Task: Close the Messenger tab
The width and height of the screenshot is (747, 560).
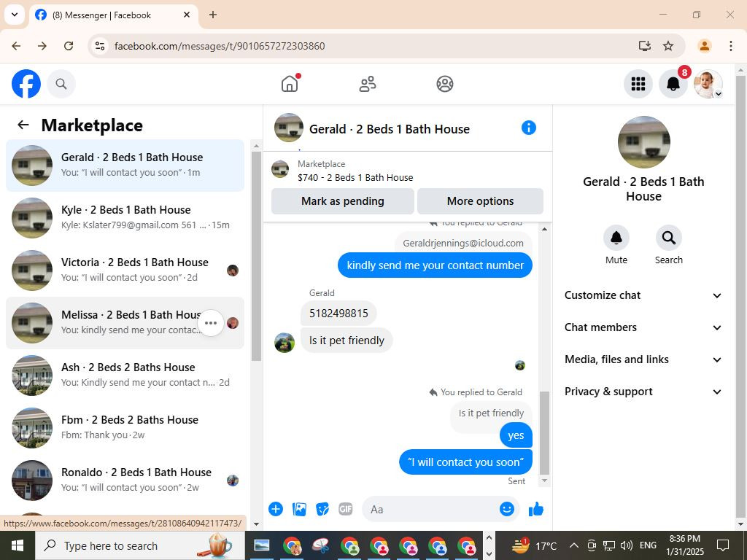Action: point(187,15)
